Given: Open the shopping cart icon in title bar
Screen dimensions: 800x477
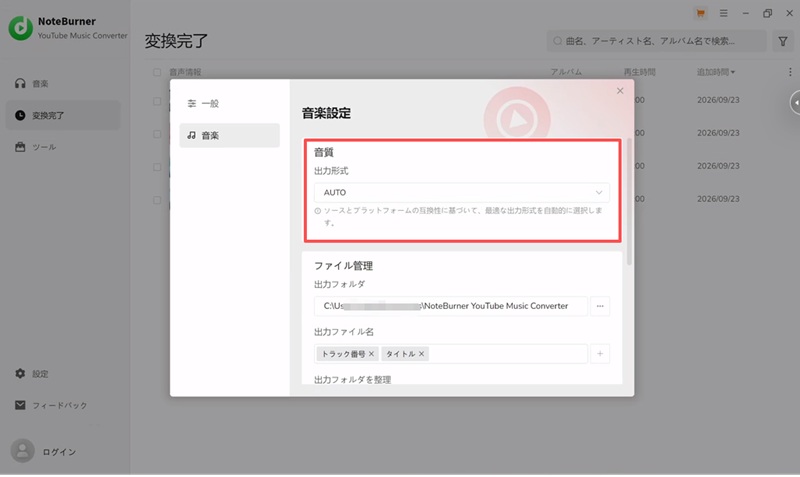Looking at the screenshot, I should pos(701,14).
